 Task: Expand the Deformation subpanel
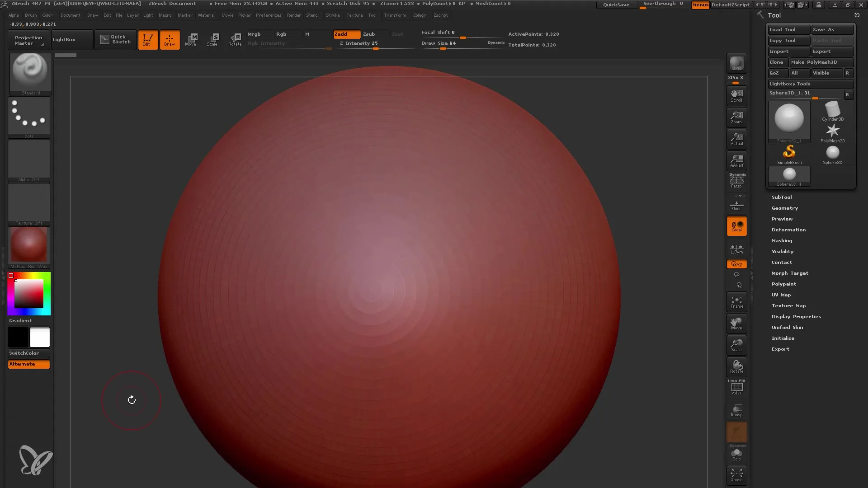click(789, 230)
